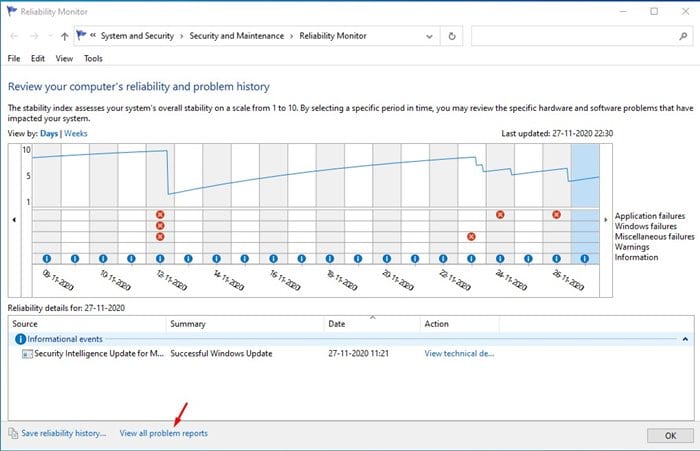Open the breadcrumb arrow after System and Security

pyautogui.click(x=182, y=36)
